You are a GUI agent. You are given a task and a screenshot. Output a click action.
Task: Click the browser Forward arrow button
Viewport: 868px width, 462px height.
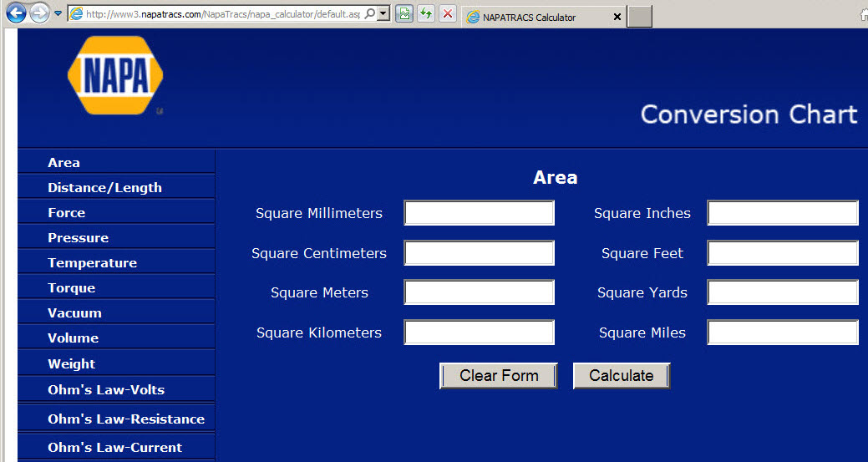point(39,13)
